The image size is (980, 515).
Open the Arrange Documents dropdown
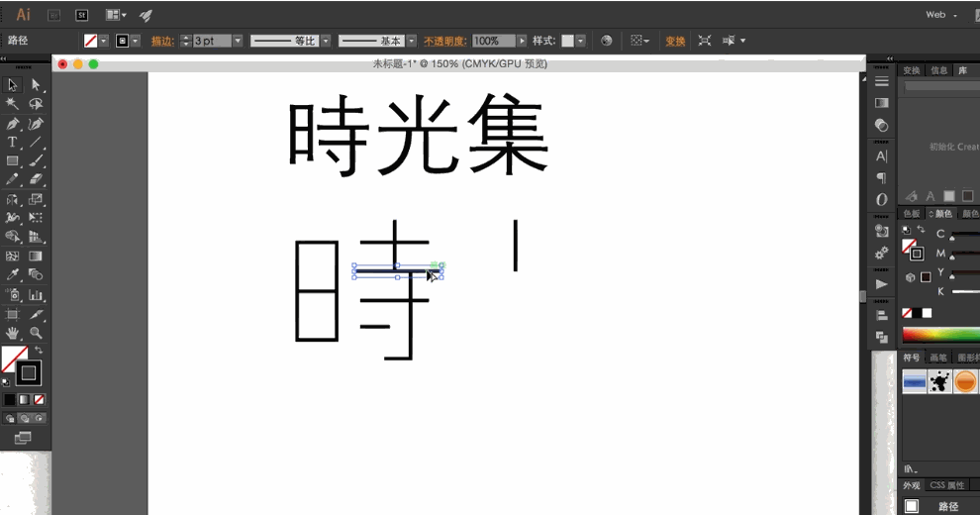click(116, 15)
